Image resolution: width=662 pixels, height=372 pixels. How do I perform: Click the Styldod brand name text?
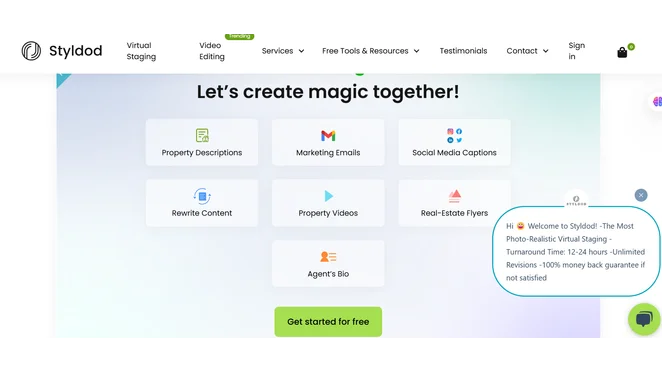tap(76, 51)
